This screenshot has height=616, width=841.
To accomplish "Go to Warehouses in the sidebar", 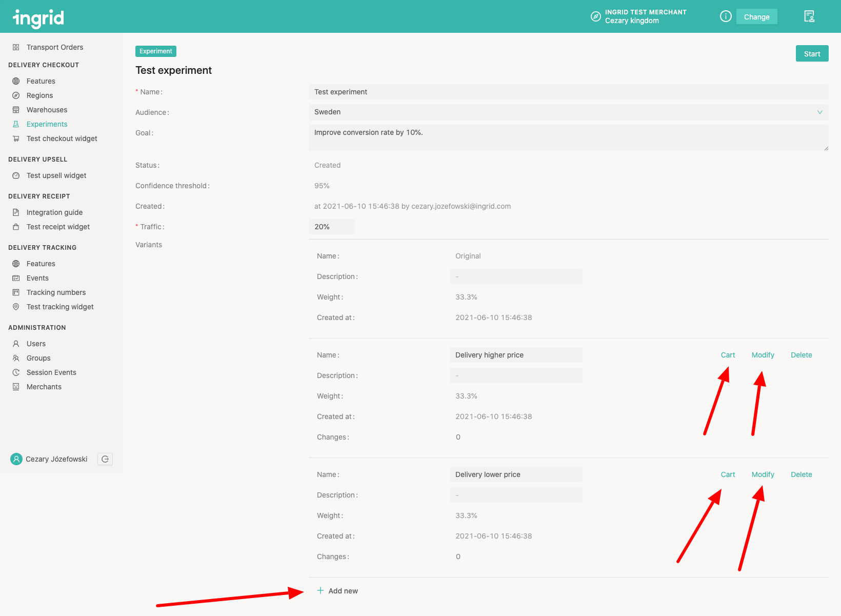I will 47,110.
